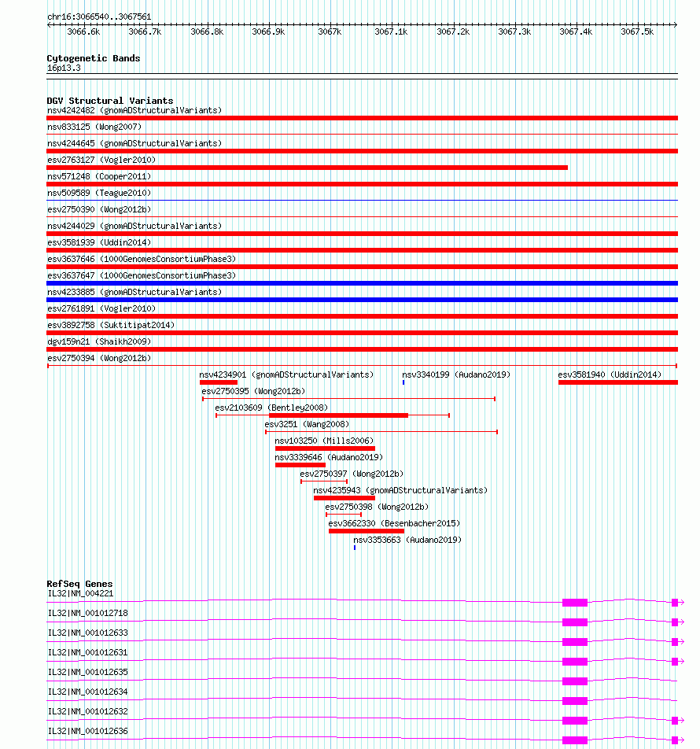Click the IL32|NM_001012636 transcript label
Image resolution: width=700 pixels, height=749 pixels.
pyautogui.click(x=88, y=731)
